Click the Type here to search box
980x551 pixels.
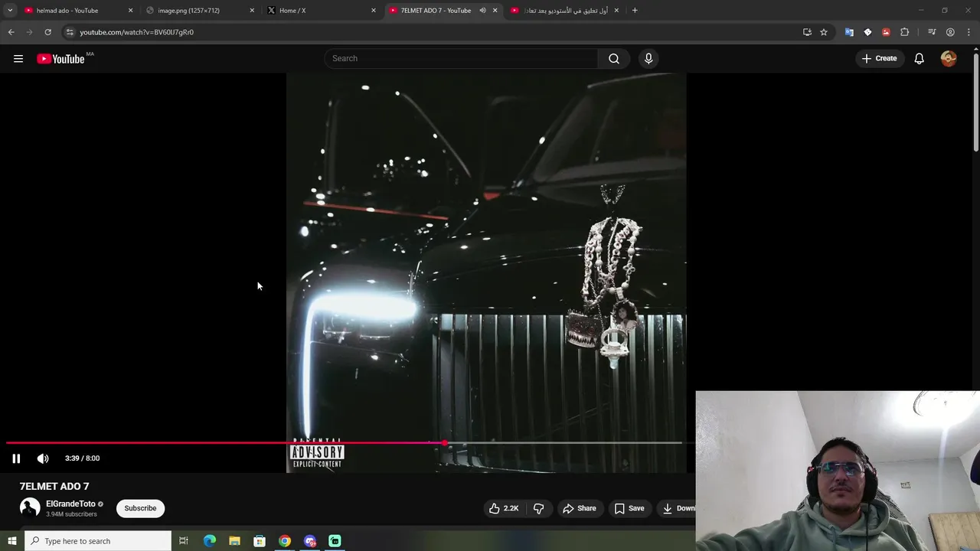(x=98, y=541)
